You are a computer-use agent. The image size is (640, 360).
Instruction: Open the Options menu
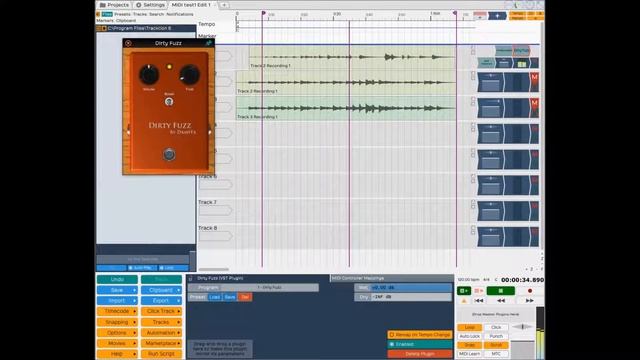click(117, 333)
